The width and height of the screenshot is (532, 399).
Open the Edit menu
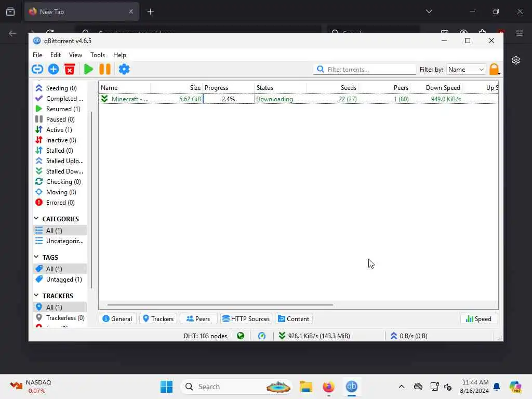click(55, 55)
